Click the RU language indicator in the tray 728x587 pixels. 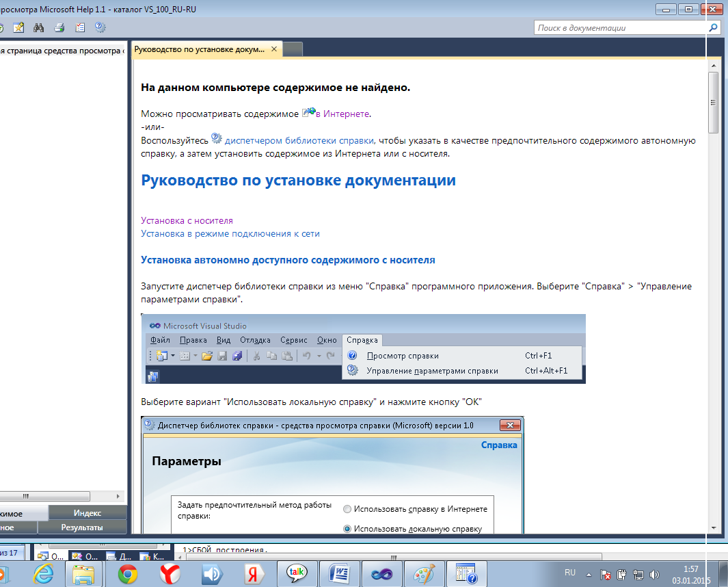tap(570, 573)
